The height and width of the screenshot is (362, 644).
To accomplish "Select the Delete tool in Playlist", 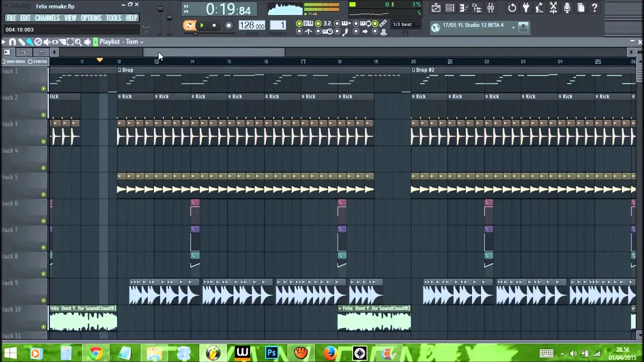I will coord(38,42).
